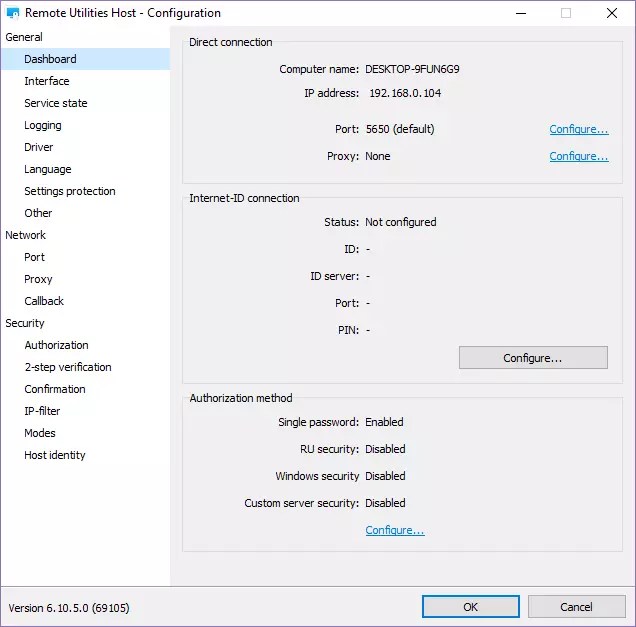
Task: Open Settings protection page
Action: [70, 191]
